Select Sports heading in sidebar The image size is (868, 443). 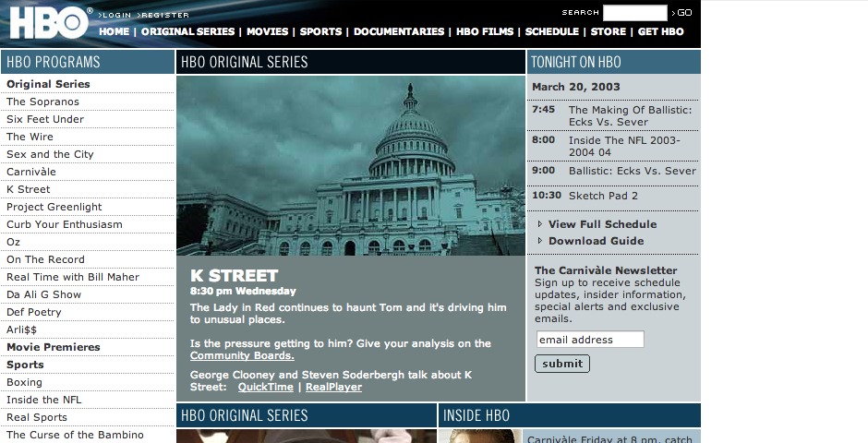pyautogui.click(x=25, y=365)
